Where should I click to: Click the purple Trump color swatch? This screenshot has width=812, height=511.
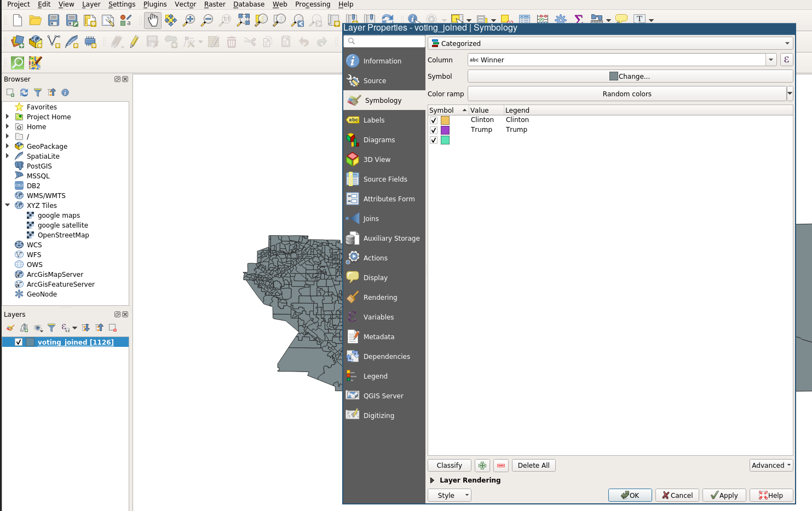coord(445,130)
